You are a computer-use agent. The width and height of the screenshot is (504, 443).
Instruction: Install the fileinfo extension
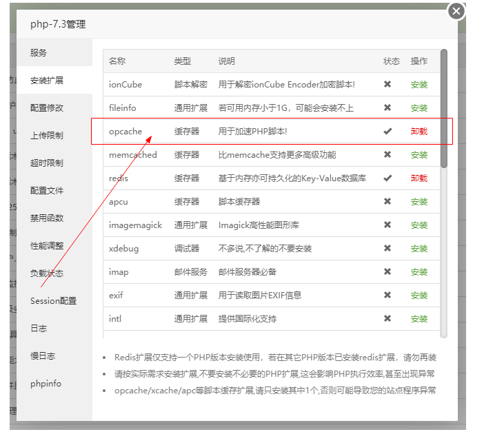coord(419,108)
